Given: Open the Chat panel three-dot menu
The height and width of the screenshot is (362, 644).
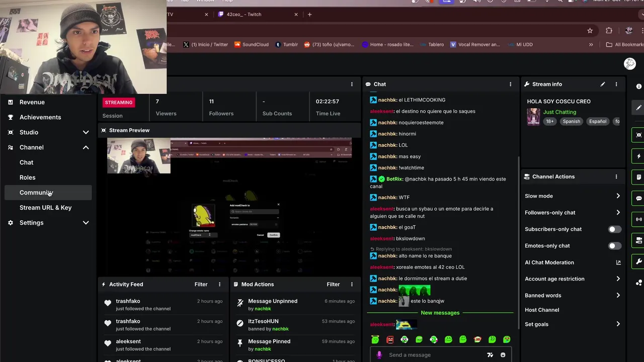Looking at the screenshot, I should (x=510, y=84).
